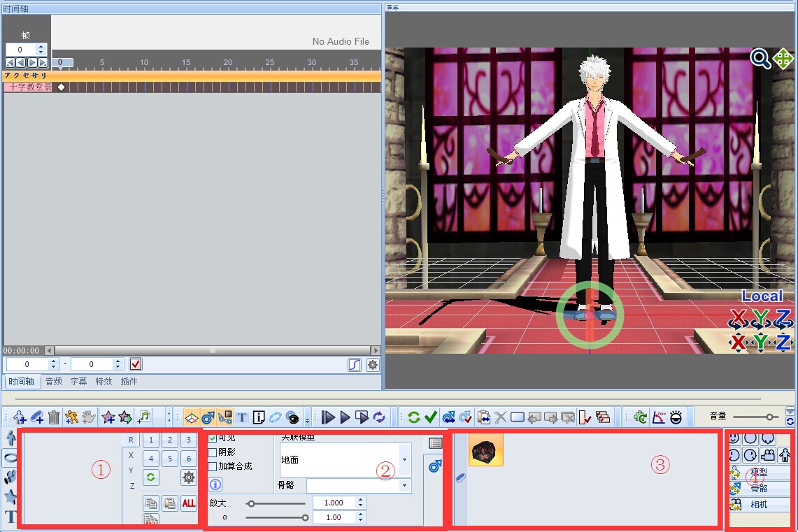The width and height of the screenshot is (798, 532).
Task: Click the R rotation button
Action: [x=131, y=440]
